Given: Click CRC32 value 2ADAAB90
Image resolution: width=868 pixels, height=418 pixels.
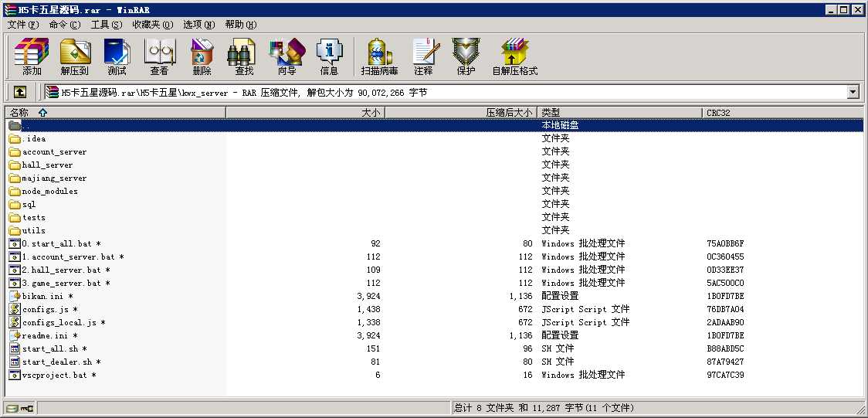Looking at the screenshot, I should 725,323.
